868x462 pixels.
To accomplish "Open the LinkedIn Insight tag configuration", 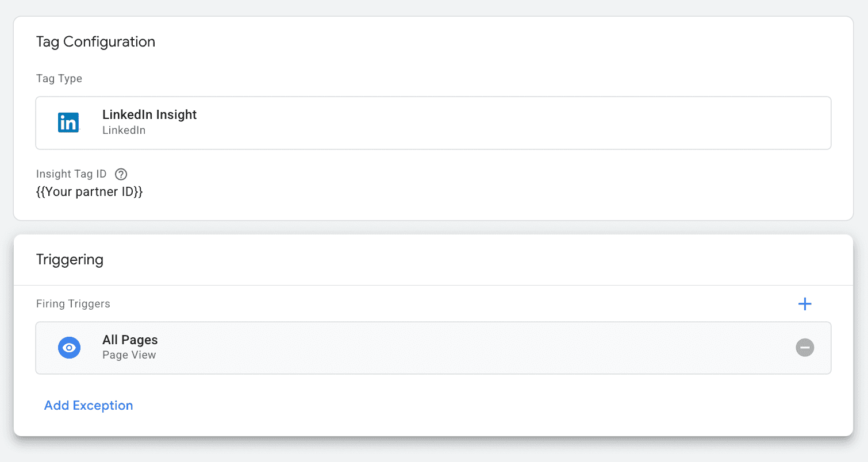I will [x=433, y=122].
